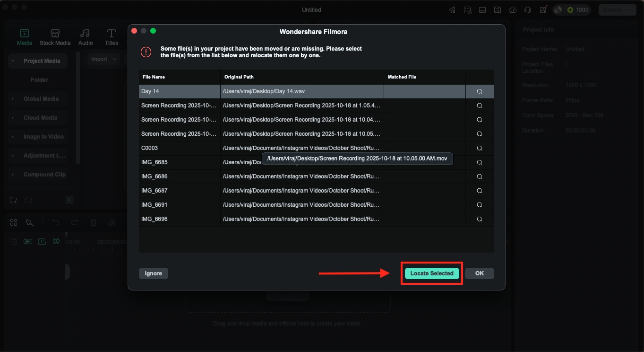Switch to the Audio tab
644x352 pixels.
(x=86, y=37)
